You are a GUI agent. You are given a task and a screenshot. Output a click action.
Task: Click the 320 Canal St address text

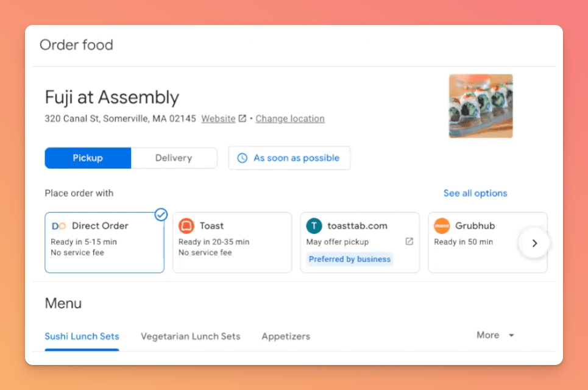[121, 118]
